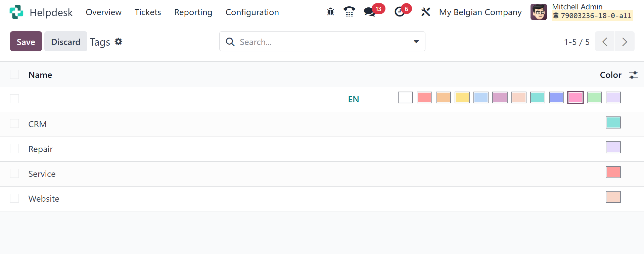Toggle the select-all checkbox in header
Screen dimensions: 644x254
14,74
